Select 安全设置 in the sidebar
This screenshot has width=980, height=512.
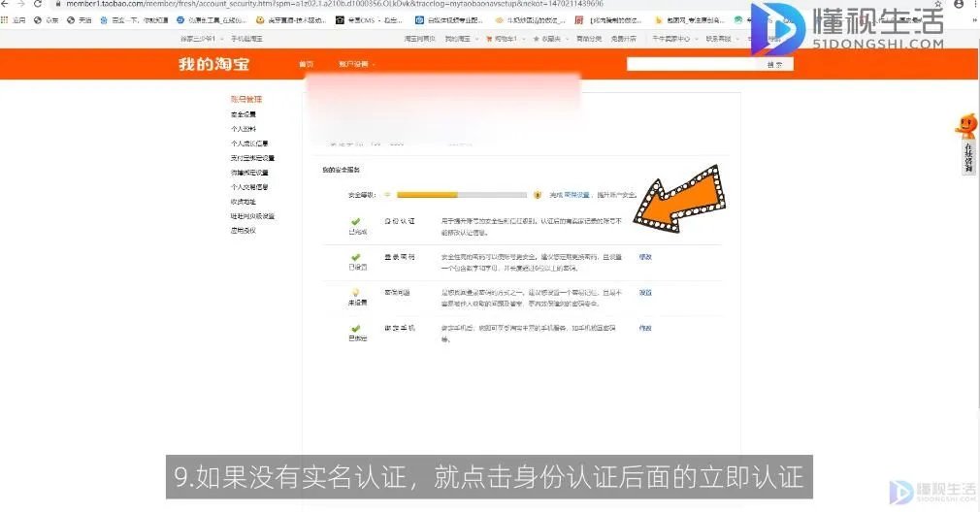coord(244,114)
